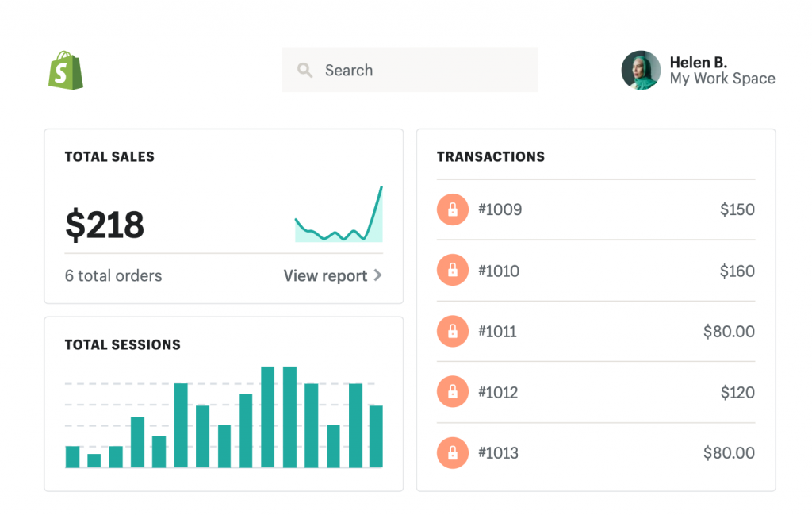
Task: Click the lock icon for transaction #1011
Action: [x=453, y=331]
